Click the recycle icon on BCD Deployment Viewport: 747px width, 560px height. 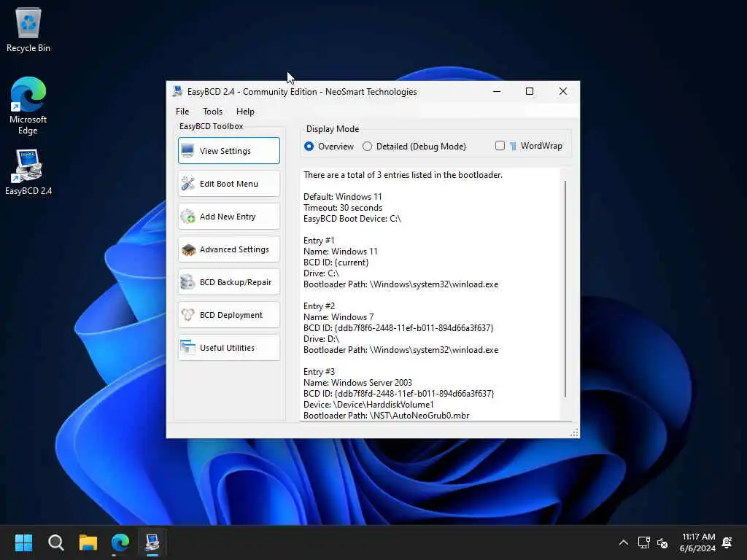coord(187,315)
